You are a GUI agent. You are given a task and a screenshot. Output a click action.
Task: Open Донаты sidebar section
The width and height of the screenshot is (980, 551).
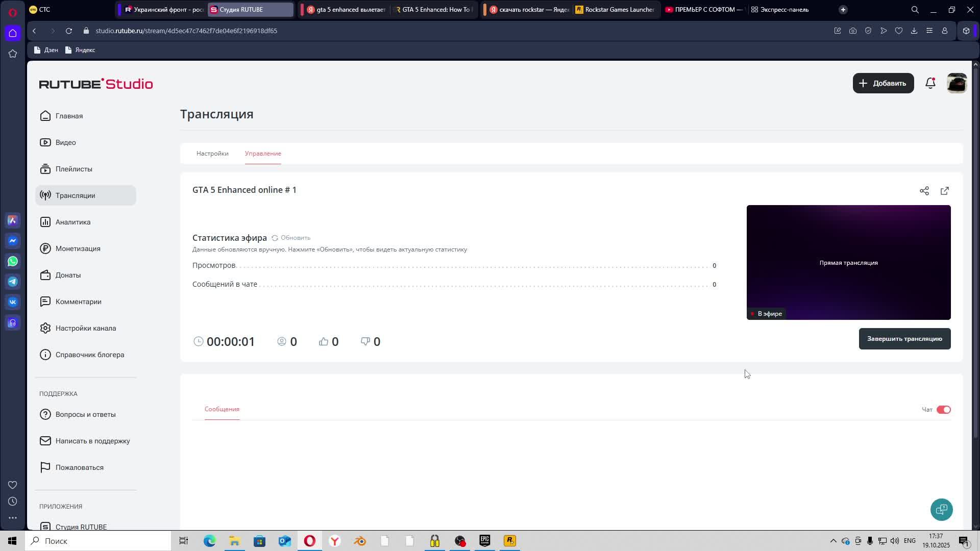click(x=68, y=275)
